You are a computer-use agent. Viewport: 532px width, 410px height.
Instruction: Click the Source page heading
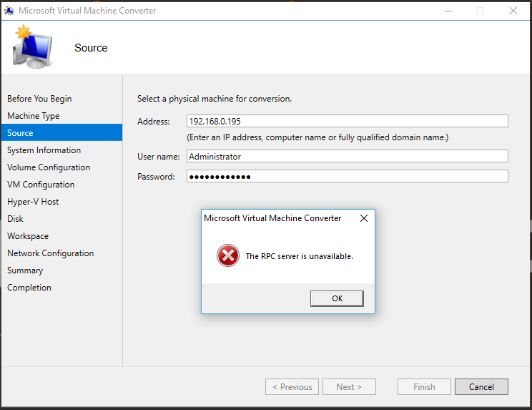(x=91, y=48)
